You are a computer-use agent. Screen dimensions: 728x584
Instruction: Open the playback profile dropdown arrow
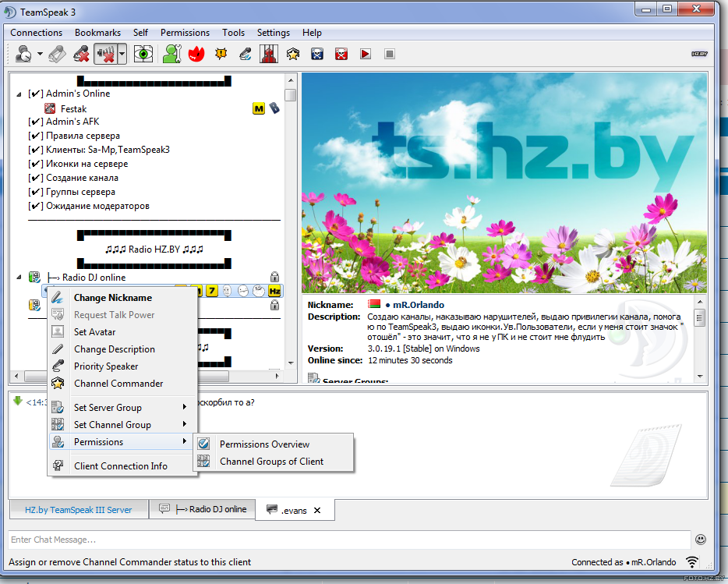[122, 55]
